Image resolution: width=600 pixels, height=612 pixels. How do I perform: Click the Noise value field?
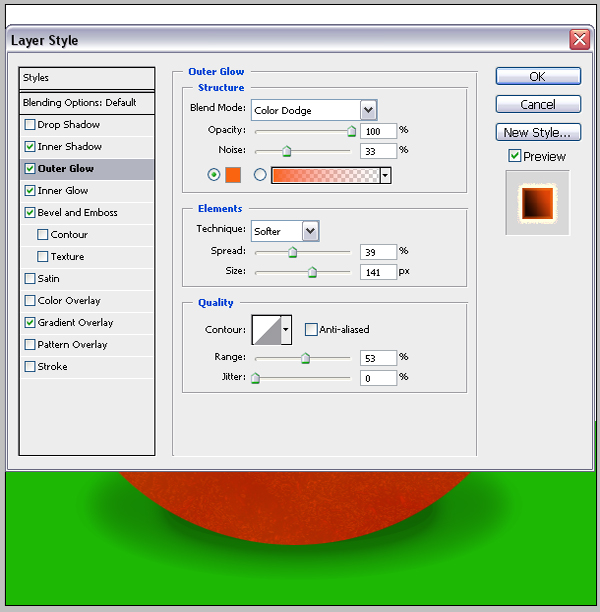pyautogui.click(x=378, y=151)
